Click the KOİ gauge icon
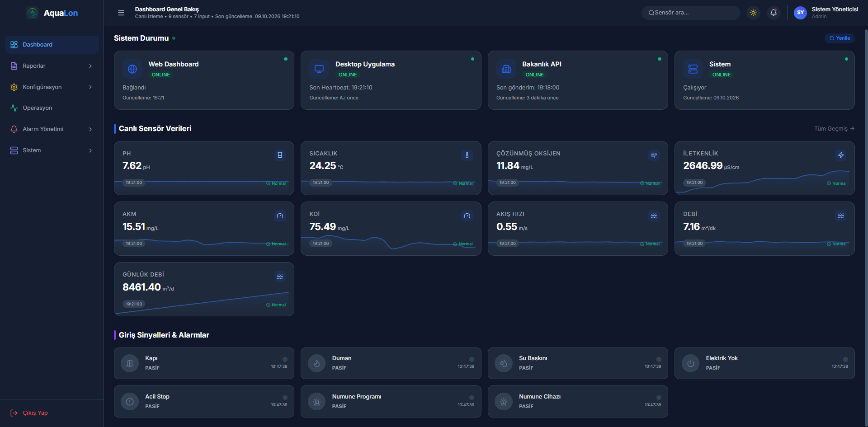This screenshot has width=868, height=427. point(467,216)
